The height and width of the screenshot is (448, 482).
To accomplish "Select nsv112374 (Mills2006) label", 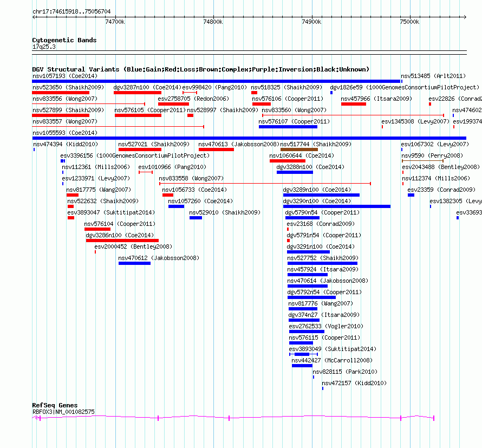I will click(x=436, y=178).
